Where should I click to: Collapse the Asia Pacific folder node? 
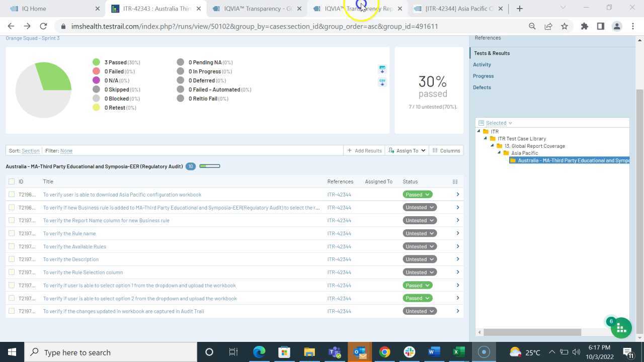pos(500,153)
